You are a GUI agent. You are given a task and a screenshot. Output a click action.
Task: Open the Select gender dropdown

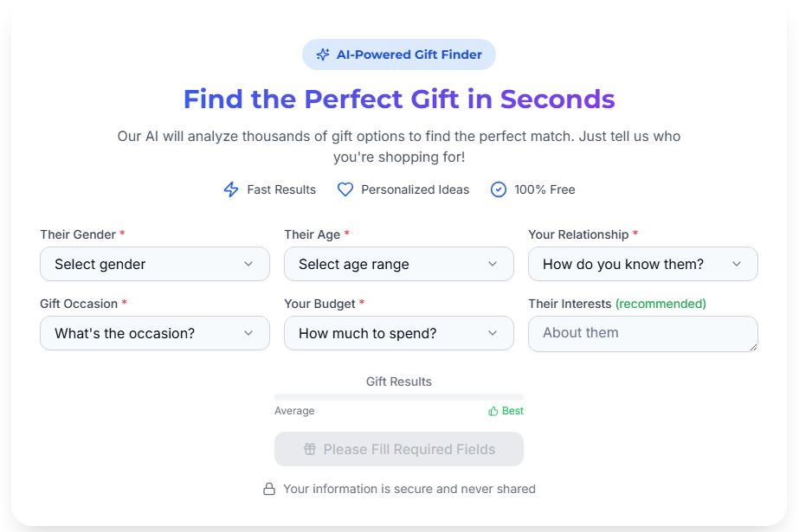click(x=154, y=264)
